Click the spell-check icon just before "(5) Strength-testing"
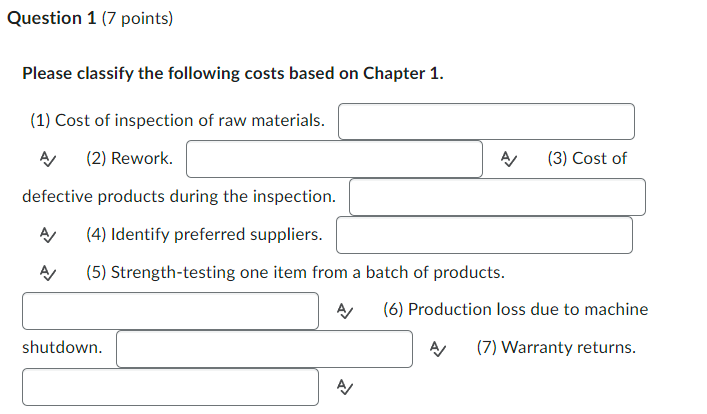This screenshot has width=707, height=414. tap(48, 272)
